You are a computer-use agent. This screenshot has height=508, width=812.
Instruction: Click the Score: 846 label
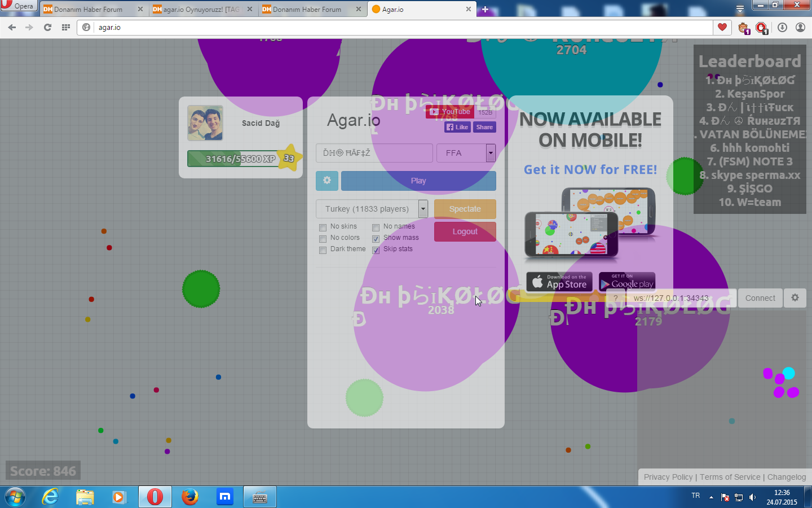[43, 471]
